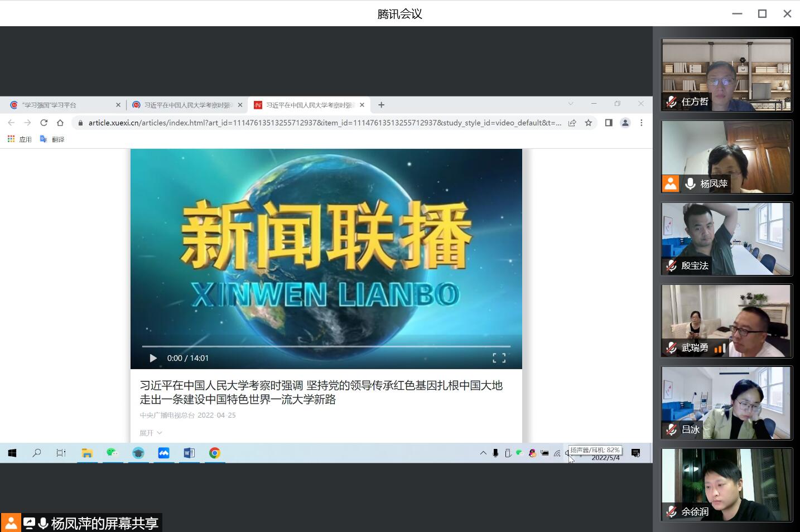Expand the article description with 展开
Image resolution: width=800 pixels, height=532 pixels.
click(x=151, y=433)
